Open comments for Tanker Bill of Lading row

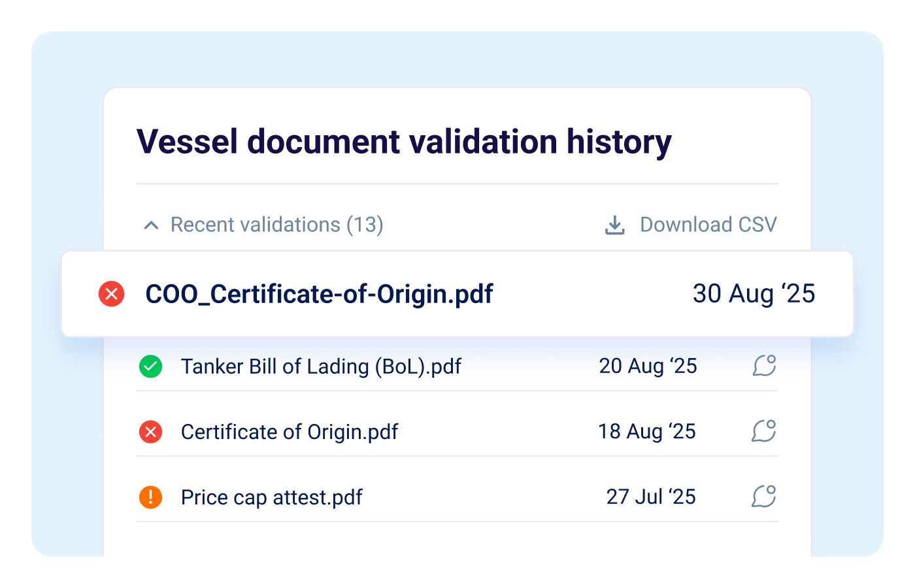click(x=764, y=365)
